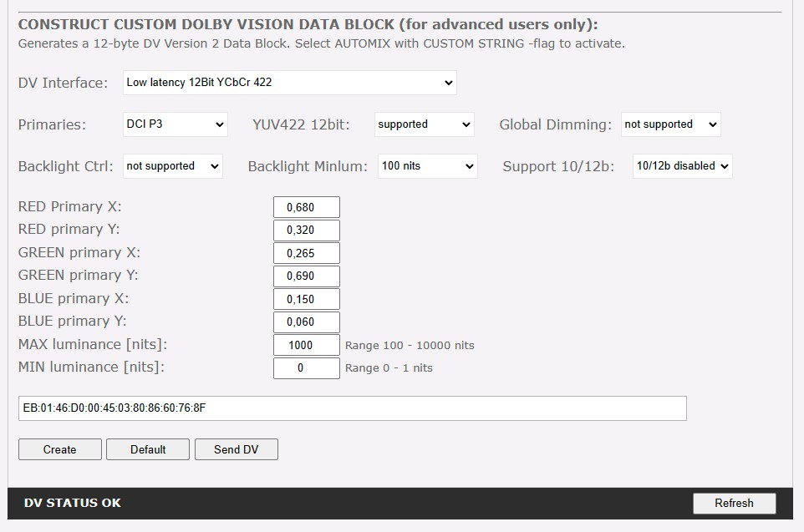Viewport: 804px width, 532px height.
Task: Click the 'Generates a 12-byte DV Version 2' description
Action: coord(322,43)
